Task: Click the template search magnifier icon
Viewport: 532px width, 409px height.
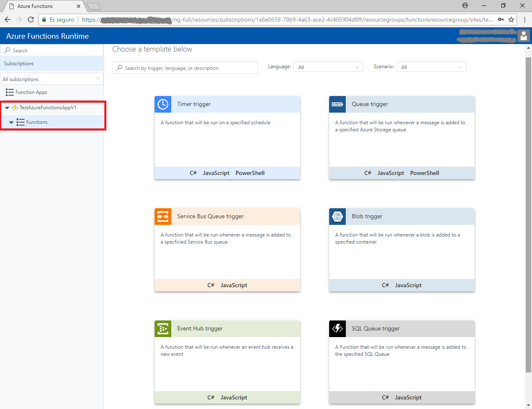Action: point(120,68)
